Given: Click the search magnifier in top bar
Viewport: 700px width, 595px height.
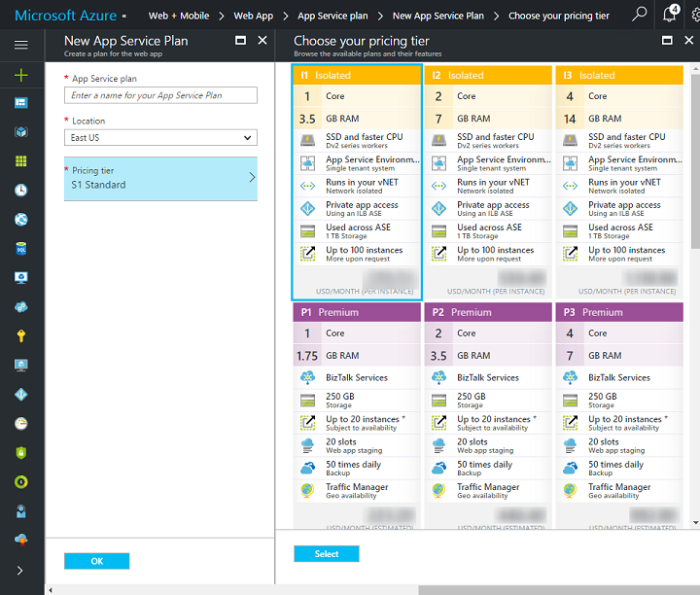Looking at the screenshot, I should (640, 15).
